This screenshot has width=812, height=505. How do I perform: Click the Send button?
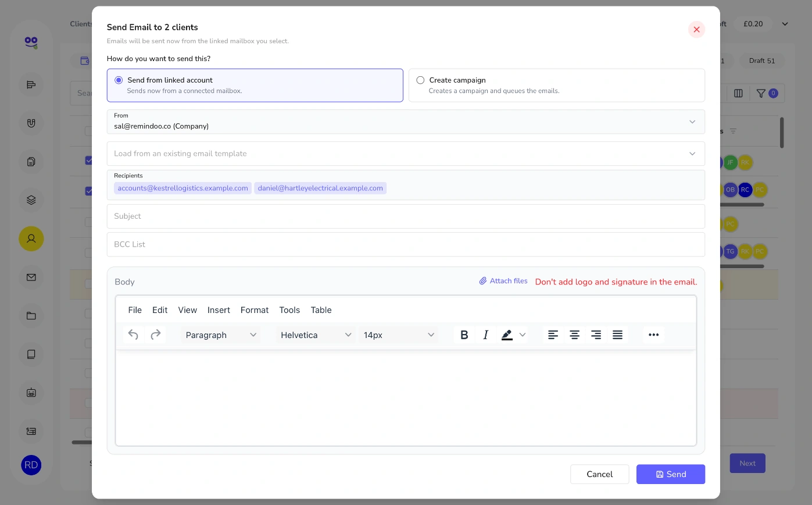click(x=671, y=474)
